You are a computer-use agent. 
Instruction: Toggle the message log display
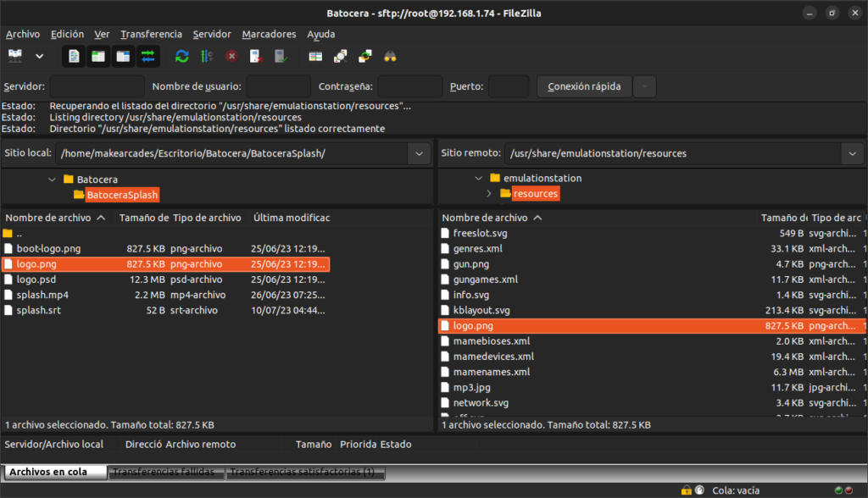[74, 56]
